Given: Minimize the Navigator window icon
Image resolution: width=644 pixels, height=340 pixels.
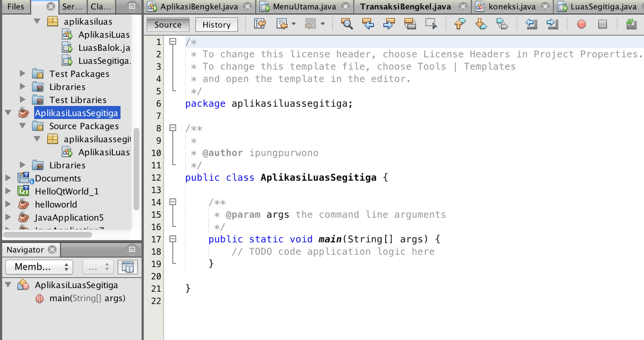Looking at the screenshot, I should tap(132, 249).
